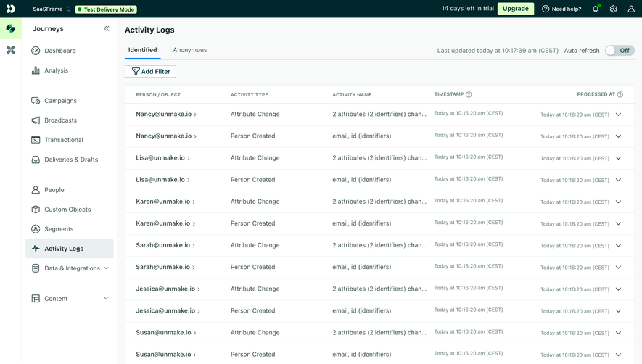Click the Add Filter button
This screenshot has width=642, height=364.
pos(150,71)
